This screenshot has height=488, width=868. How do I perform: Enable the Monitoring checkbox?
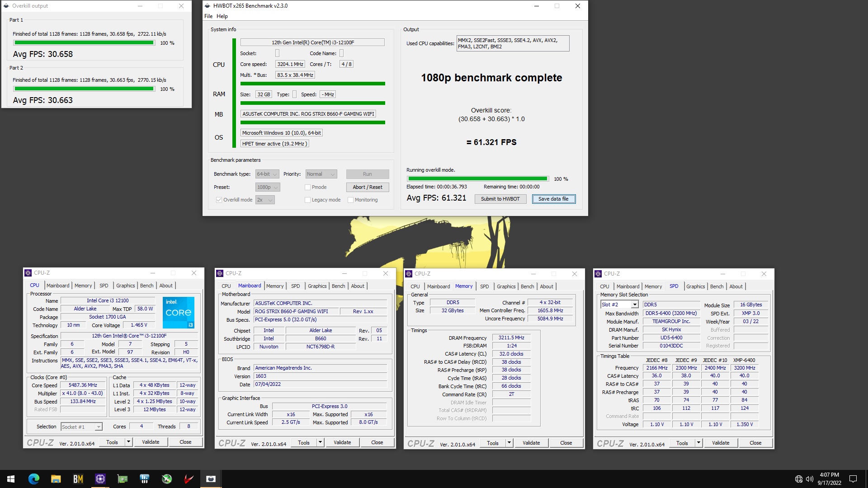pyautogui.click(x=350, y=200)
